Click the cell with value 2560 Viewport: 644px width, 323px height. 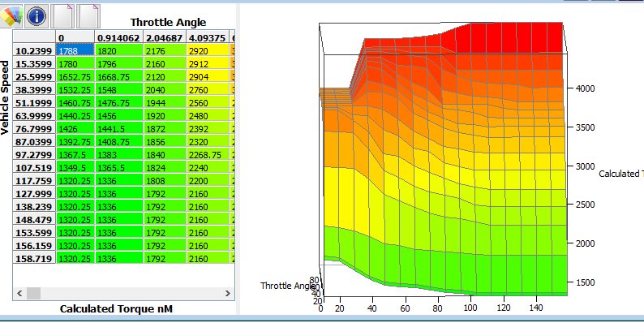(x=208, y=103)
